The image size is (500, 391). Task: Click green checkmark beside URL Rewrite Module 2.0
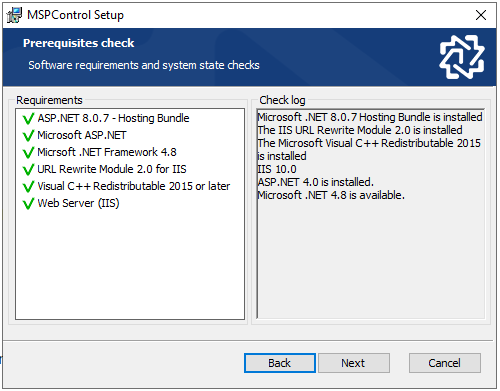pos(28,170)
